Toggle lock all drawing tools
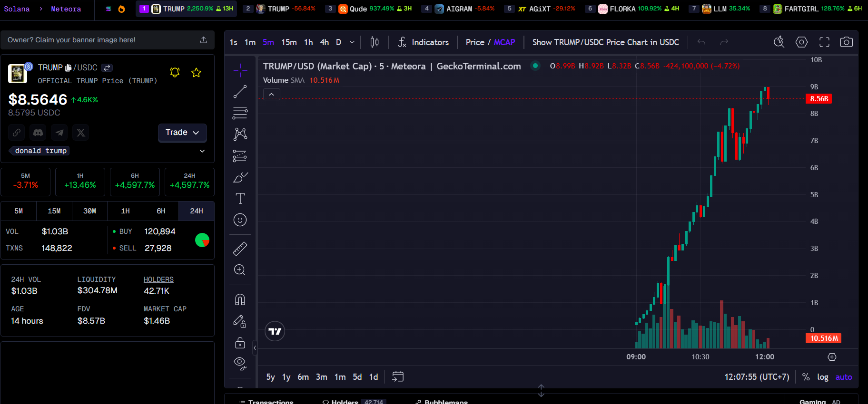Image resolution: width=868 pixels, height=404 pixels. pos(240,343)
